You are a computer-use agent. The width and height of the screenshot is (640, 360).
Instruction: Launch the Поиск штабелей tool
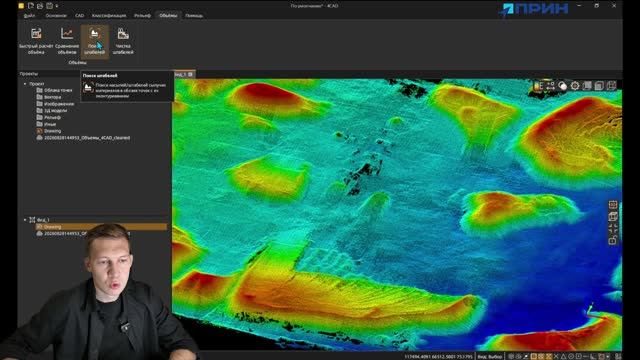[95, 41]
